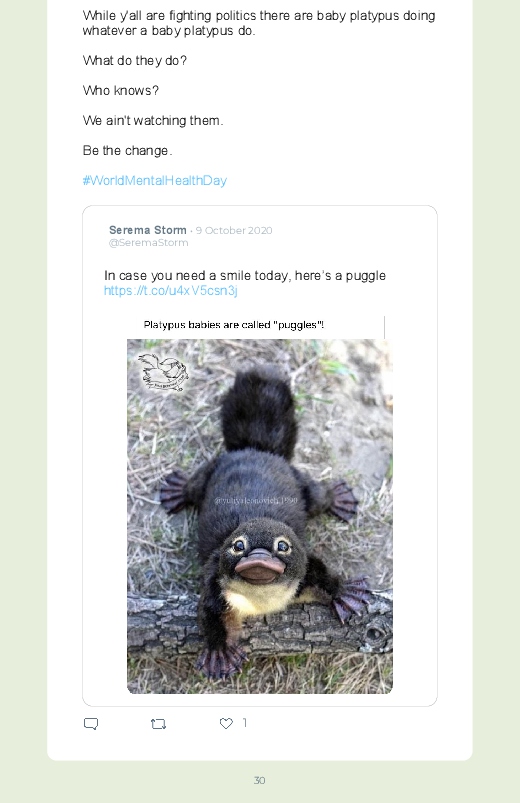The width and height of the screenshot is (520, 803).
Task: Select the quoted text about needing a smile
Action: pos(245,276)
